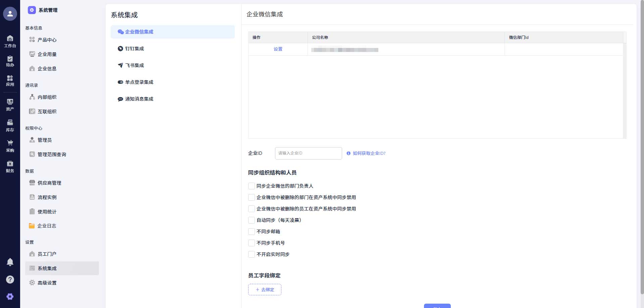
Task: Check 不开启实时同步 option
Action: click(252, 254)
